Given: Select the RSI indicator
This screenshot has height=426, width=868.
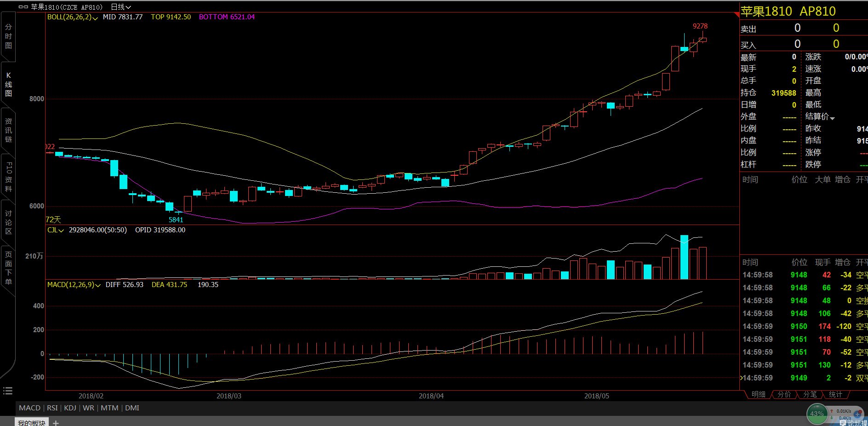Looking at the screenshot, I should pos(52,408).
